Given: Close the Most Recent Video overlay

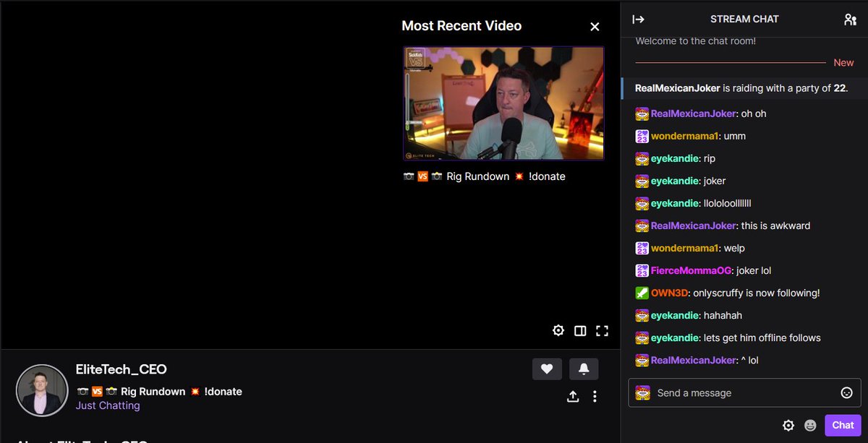Looking at the screenshot, I should coord(595,26).
